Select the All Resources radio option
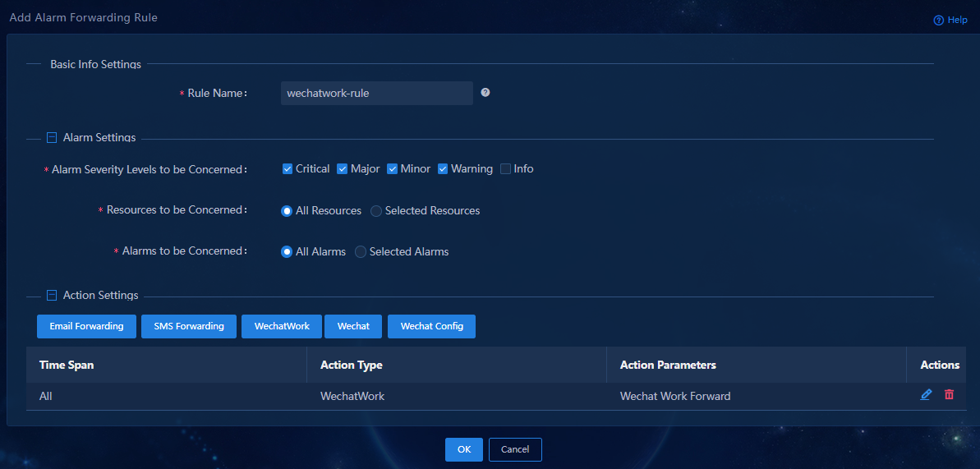The width and height of the screenshot is (980, 469). coord(287,211)
